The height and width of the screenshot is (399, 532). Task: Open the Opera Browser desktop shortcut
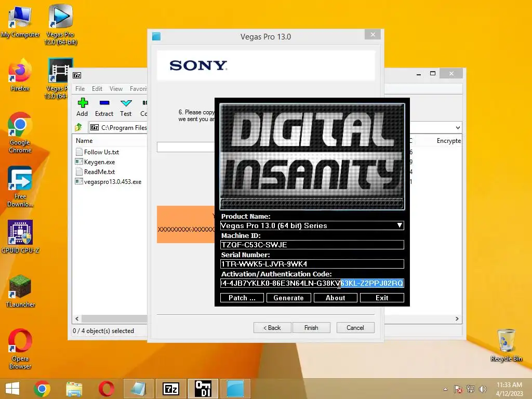[20, 349]
